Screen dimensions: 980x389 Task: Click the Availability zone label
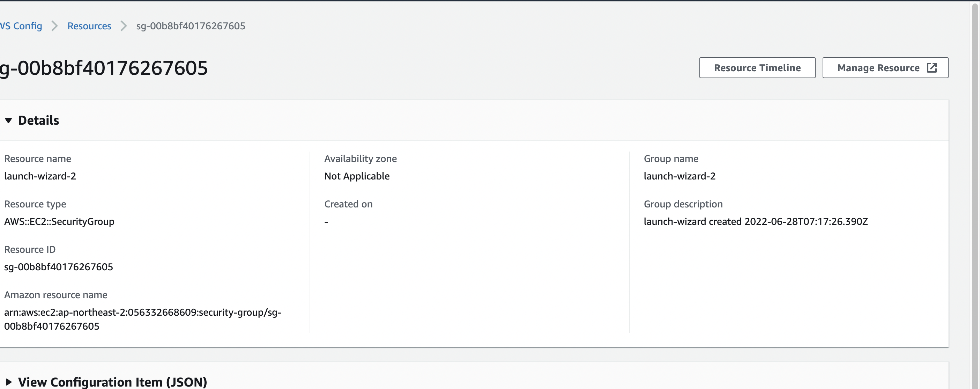[360, 158]
